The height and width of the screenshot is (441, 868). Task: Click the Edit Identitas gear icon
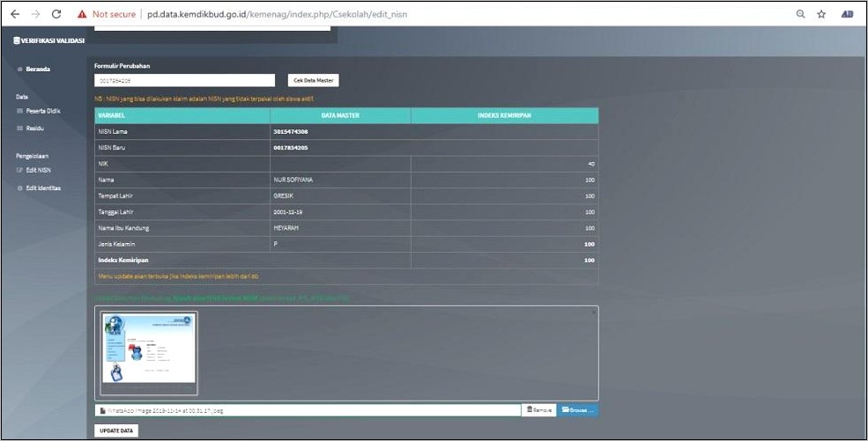[x=20, y=187]
